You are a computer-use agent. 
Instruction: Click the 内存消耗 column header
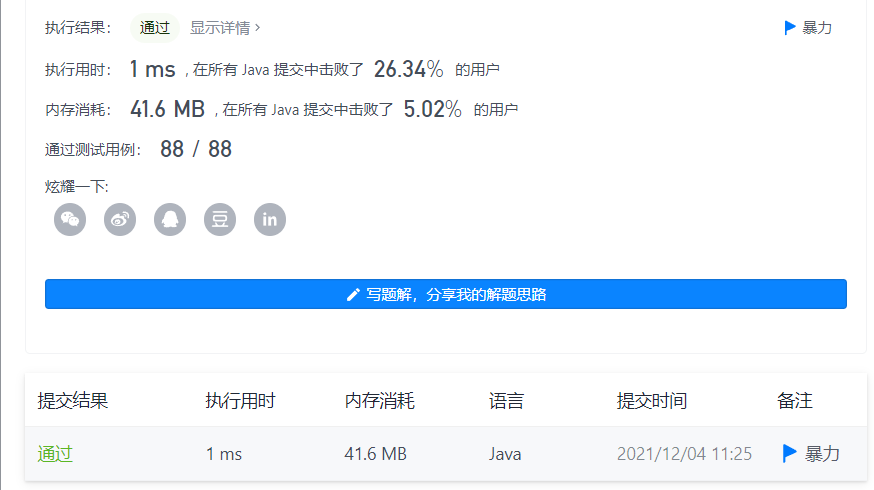pyautogui.click(x=380, y=401)
